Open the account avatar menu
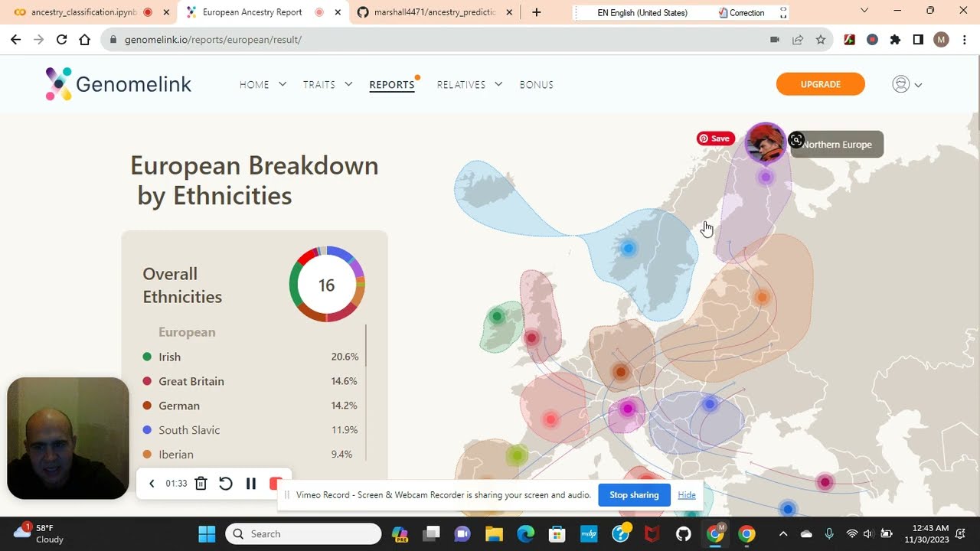The image size is (980, 551). 906,84
